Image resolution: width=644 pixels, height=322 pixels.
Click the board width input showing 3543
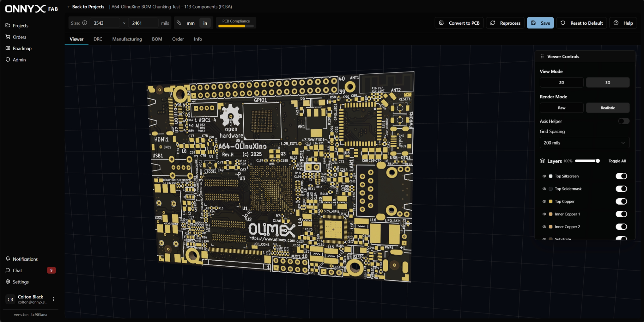click(x=105, y=22)
